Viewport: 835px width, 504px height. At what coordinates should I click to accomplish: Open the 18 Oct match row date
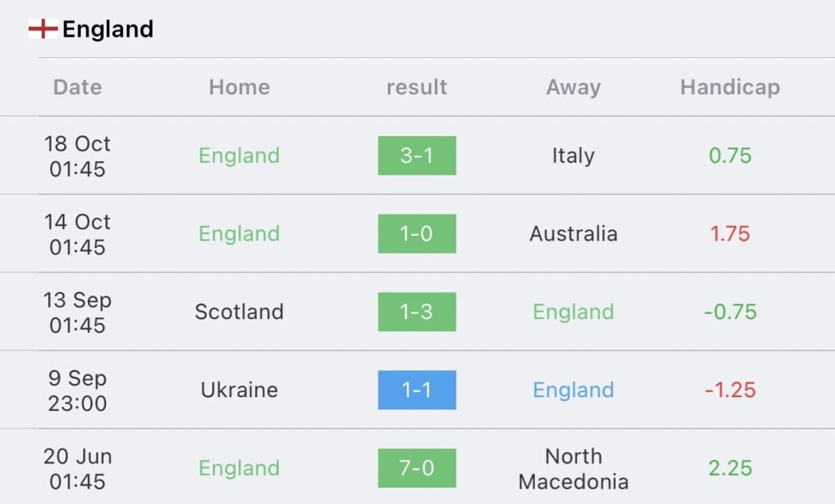(77, 156)
